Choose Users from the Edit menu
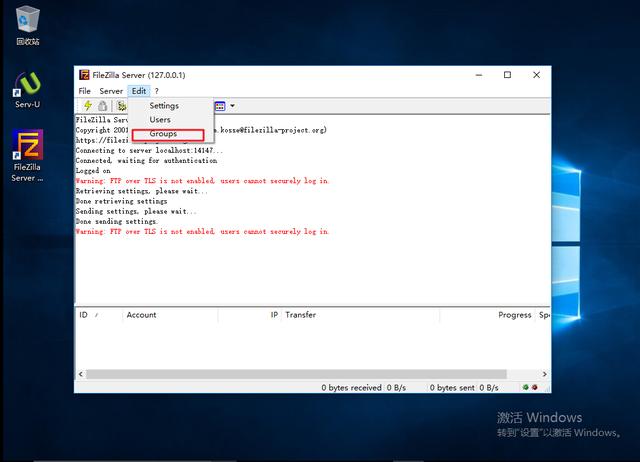Image resolution: width=640 pixels, height=462 pixels. click(160, 120)
